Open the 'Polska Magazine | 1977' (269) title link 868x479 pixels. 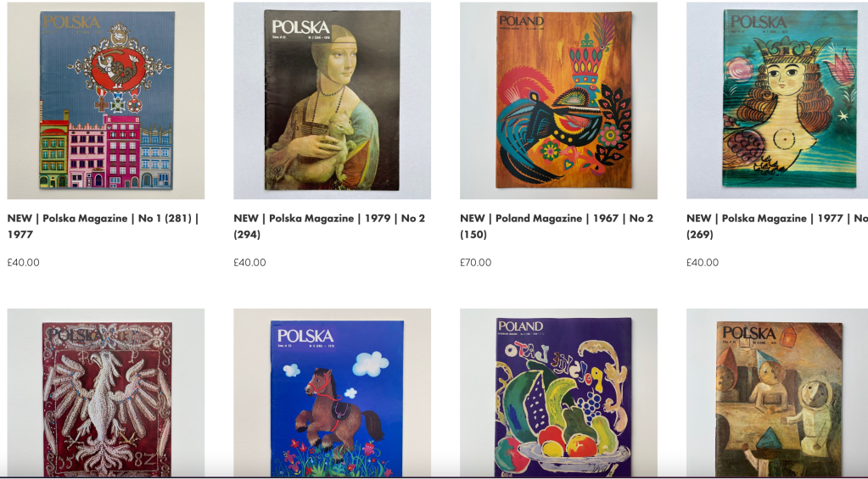click(777, 226)
